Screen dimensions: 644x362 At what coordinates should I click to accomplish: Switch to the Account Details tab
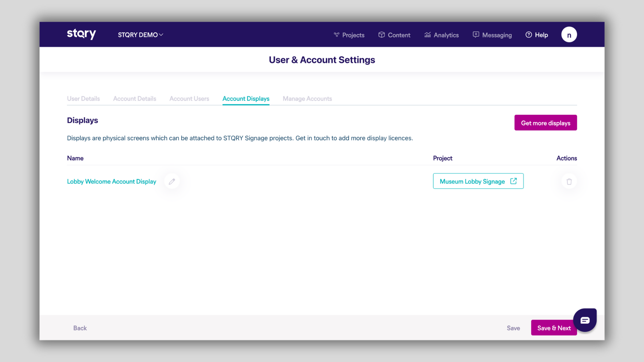135,99
